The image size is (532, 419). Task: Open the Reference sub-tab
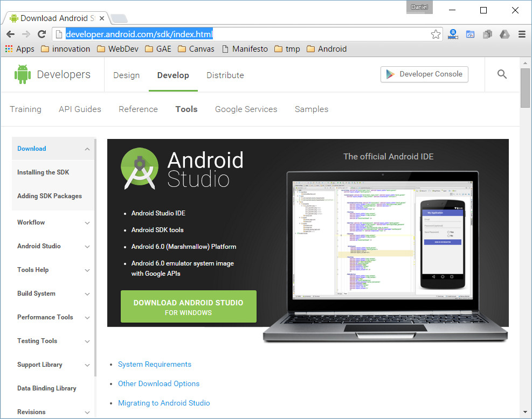click(138, 109)
